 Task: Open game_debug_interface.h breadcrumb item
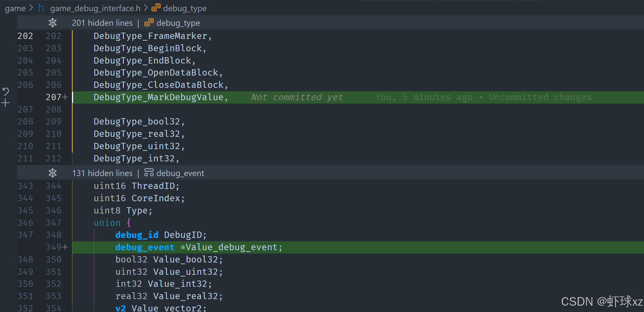95,8
